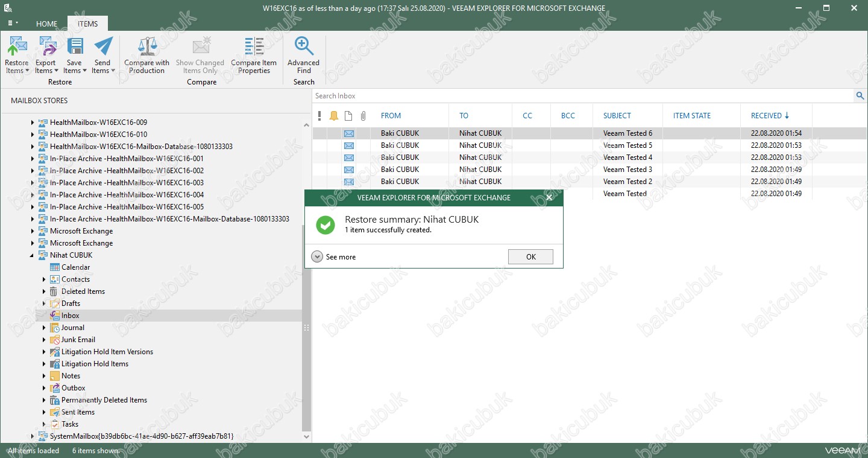Open the application menu dropdown
The height and width of the screenshot is (458, 868).
click(13, 23)
